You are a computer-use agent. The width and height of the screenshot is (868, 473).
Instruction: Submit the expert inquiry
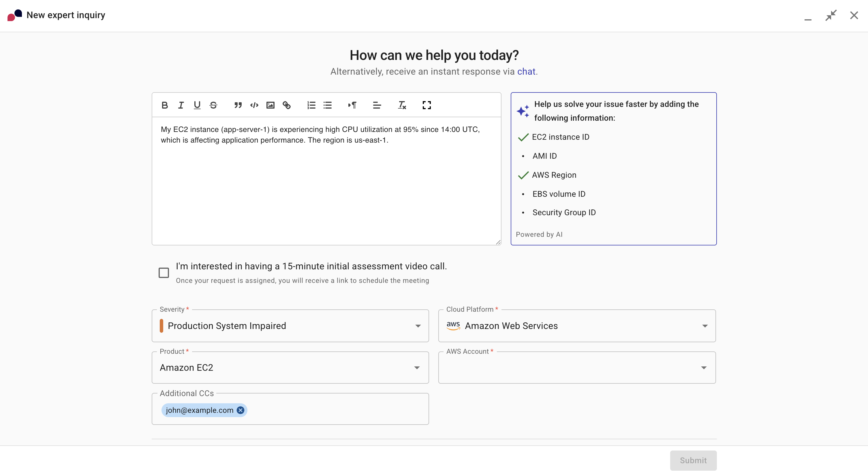click(693, 460)
